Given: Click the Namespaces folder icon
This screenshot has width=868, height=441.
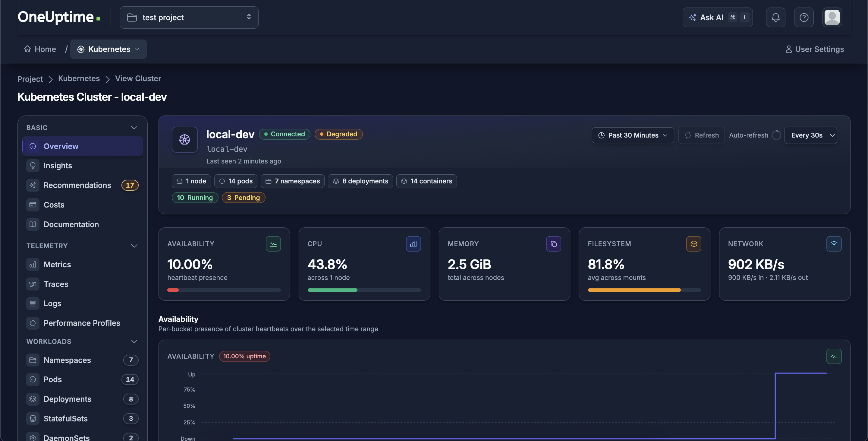Looking at the screenshot, I should click(33, 360).
